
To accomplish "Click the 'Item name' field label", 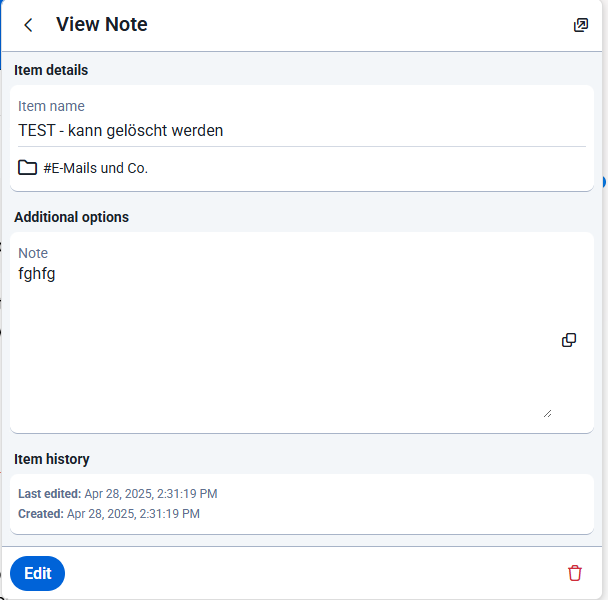I will (51, 106).
